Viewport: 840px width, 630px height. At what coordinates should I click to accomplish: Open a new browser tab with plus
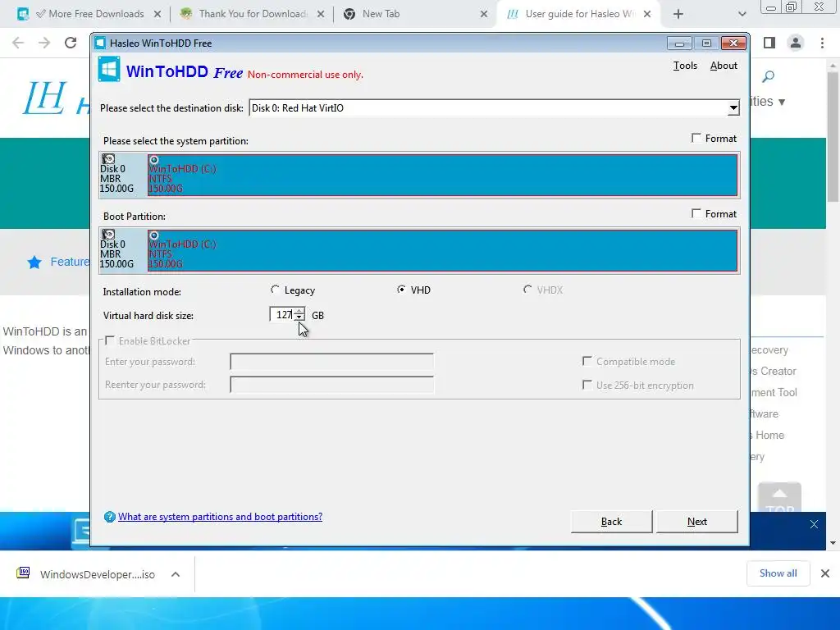point(678,15)
